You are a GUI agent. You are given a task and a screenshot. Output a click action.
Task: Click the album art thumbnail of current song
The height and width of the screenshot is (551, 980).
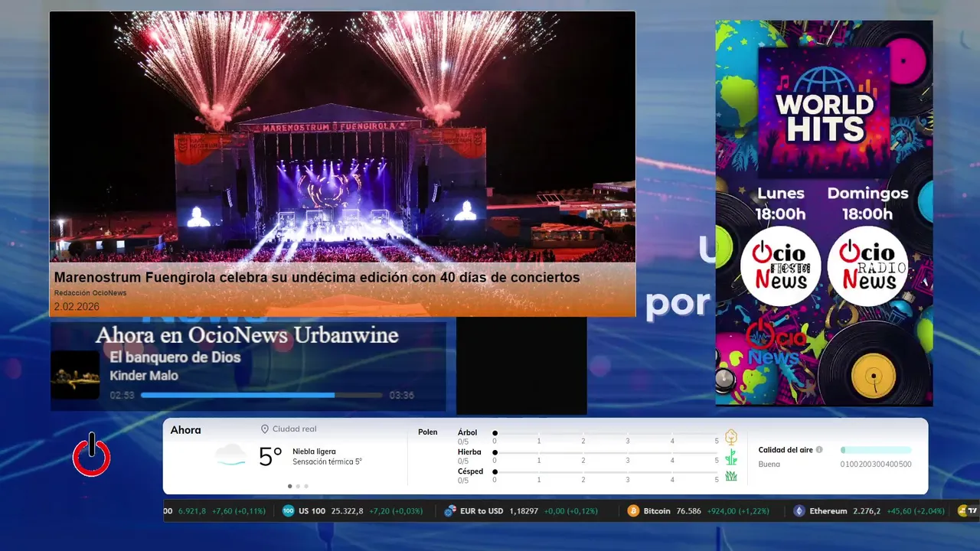[75, 375]
